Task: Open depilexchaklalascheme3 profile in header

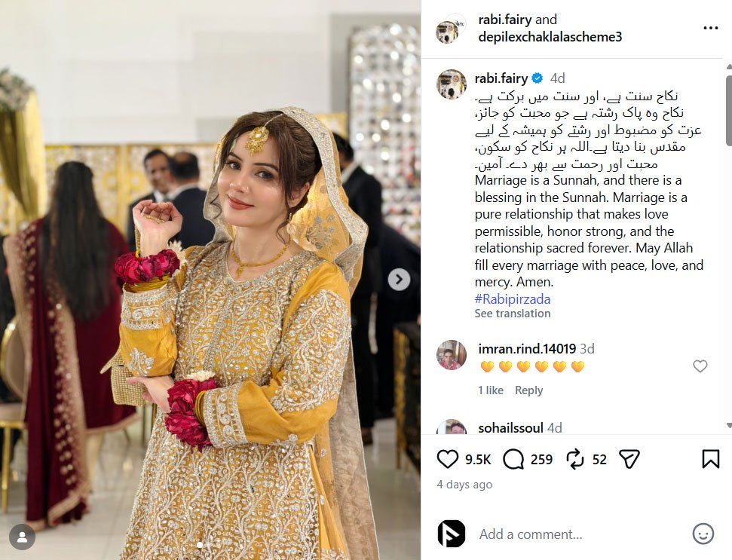Action: [550, 37]
